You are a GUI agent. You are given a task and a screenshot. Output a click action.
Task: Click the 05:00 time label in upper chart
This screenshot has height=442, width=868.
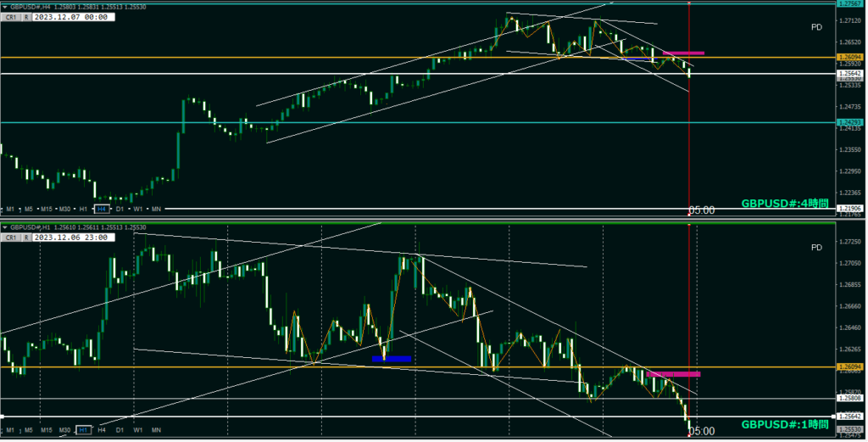701,210
